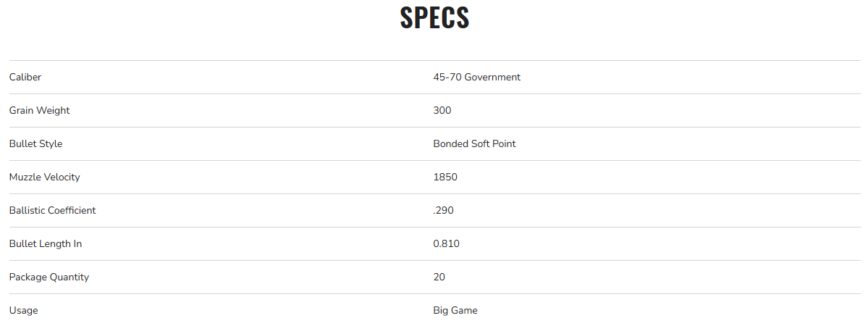
Task: Click the word 'Ballistic' in the label
Action: coord(27,210)
